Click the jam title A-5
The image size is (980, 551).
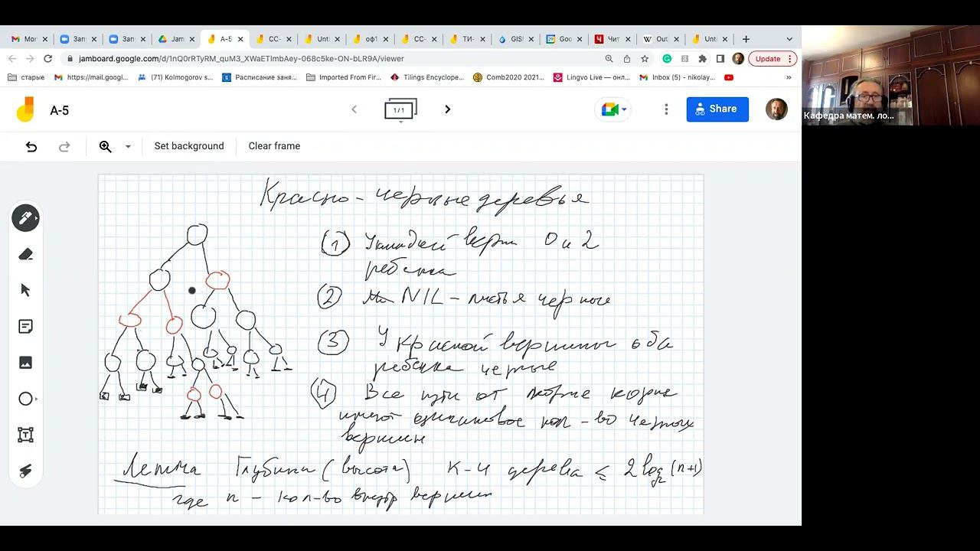pos(60,110)
